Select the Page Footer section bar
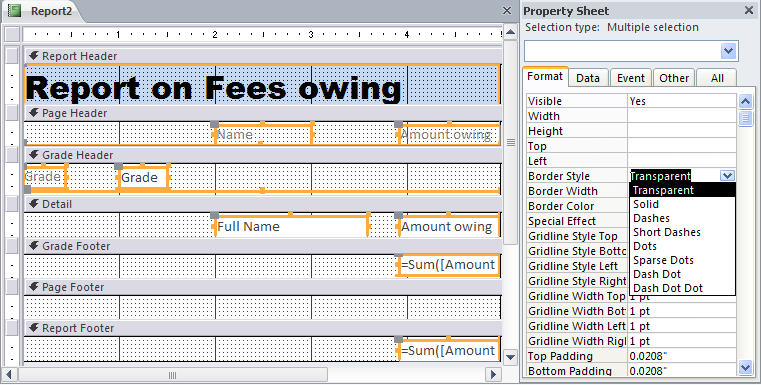Viewport: 761px width, 385px height. (x=263, y=287)
